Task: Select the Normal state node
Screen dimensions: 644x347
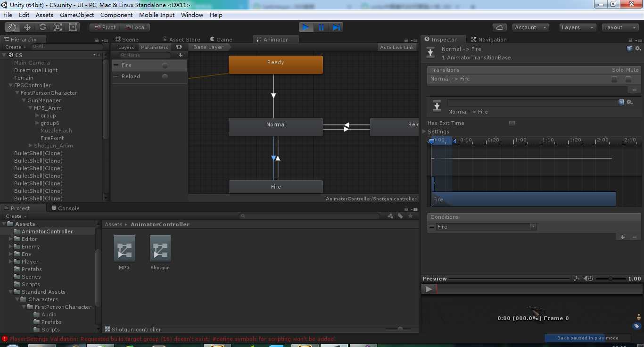Action: click(276, 127)
